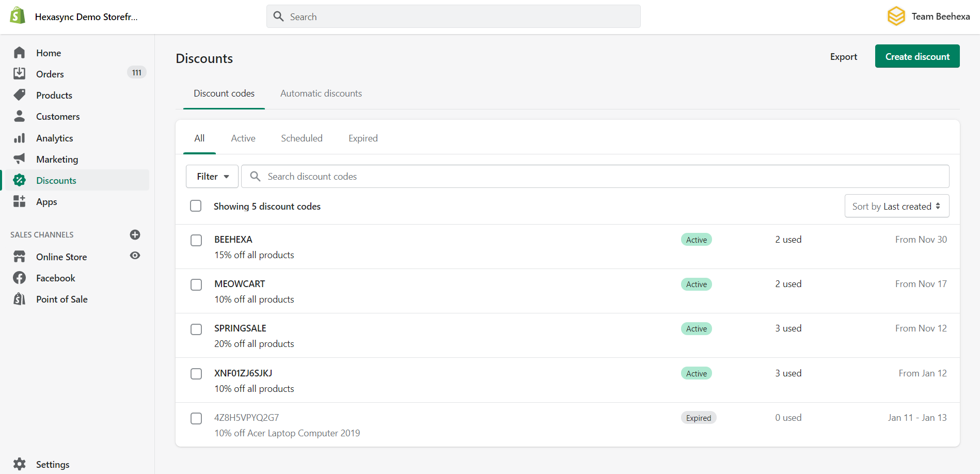Image resolution: width=980 pixels, height=474 pixels.
Task: Focus the Search discount codes field
Action: click(x=595, y=177)
